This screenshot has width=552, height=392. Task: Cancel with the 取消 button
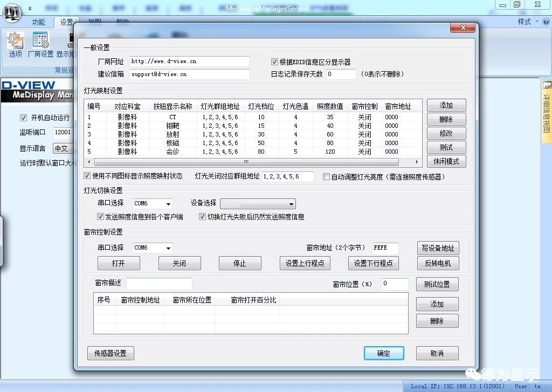pos(437,353)
